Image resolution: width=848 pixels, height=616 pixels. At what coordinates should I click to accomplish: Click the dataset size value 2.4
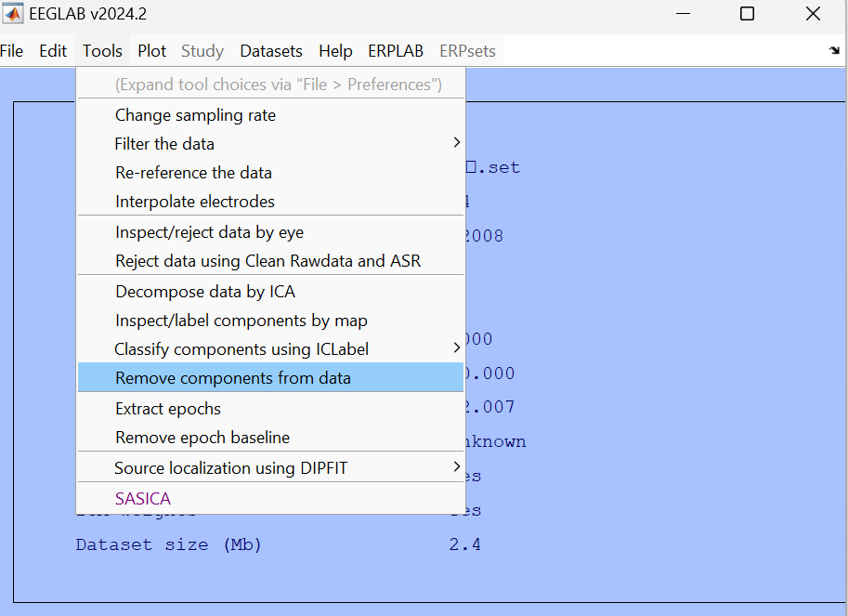(464, 544)
